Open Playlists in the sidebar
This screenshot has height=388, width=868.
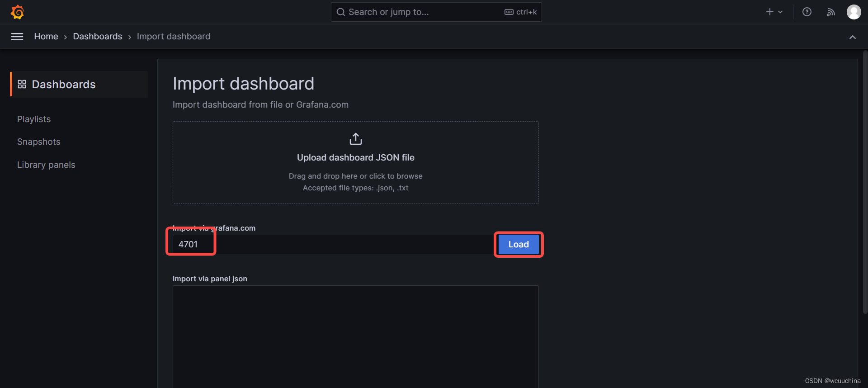click(x=34, y=119)
